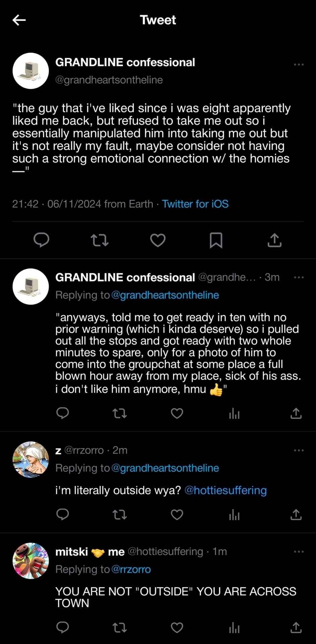Retweet z's "literally outside" reply
Screen dimensions: 316x644
click(x=120, y=515)
